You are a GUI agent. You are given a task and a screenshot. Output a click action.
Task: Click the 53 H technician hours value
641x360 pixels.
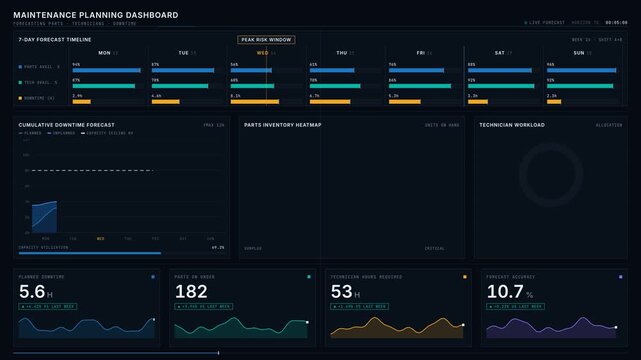(x=345, y=292)
